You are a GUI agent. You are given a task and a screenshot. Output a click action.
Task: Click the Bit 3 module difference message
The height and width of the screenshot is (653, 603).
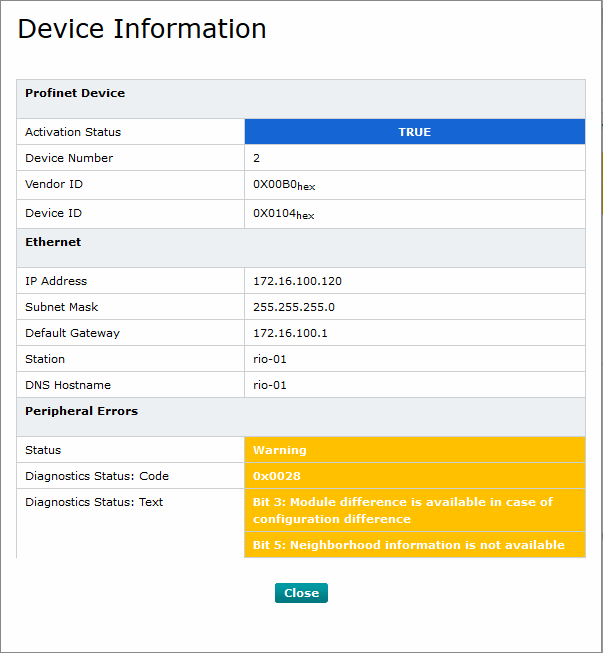402,510
